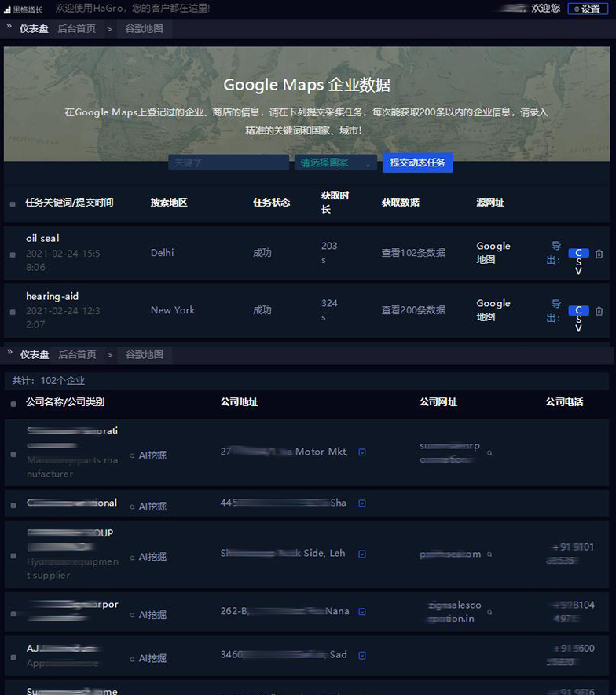The height and width of the screenshot is (695, 616).
Task: Click the search icon beside psmseal.com website
Action: (x=490, y=554)
